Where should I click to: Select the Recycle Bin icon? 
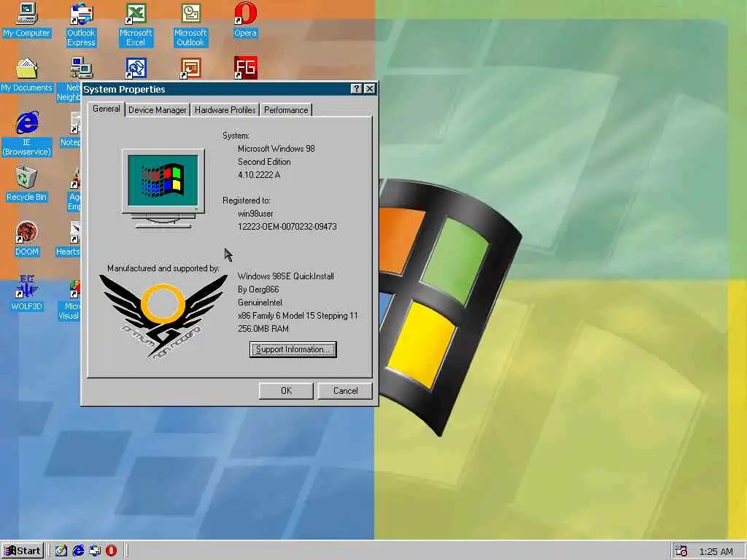coord(27,184)
